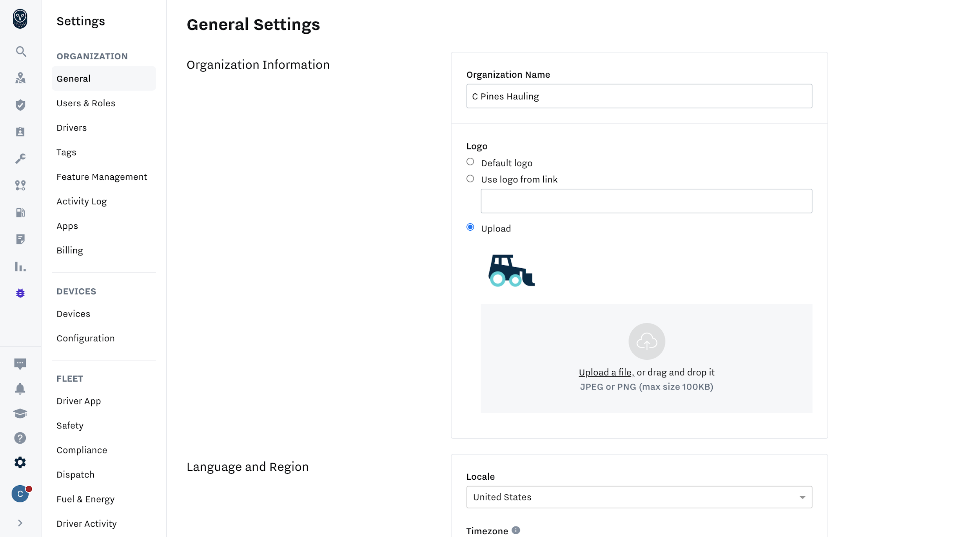Open the Drivers badge icon
This screenshot has height=537, width=980.
[x=20, y=131]
